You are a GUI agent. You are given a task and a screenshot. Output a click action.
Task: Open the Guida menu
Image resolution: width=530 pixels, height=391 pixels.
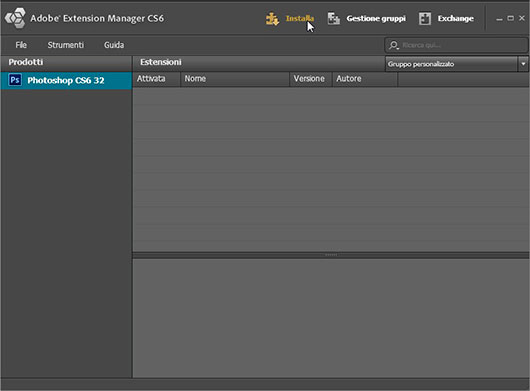[114, 45]
